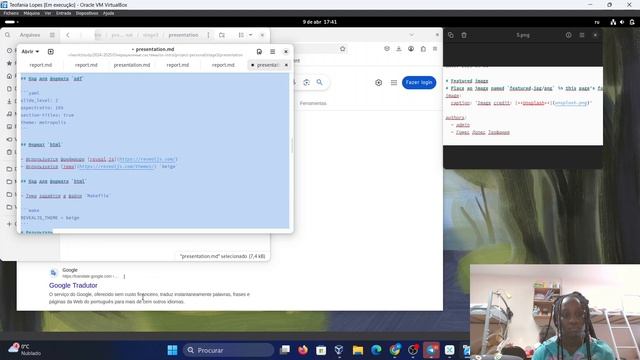Image resolution: width=640 pixels, height=360 pixels.
Task: Click the Fazer login button
Action: [419, 82]
